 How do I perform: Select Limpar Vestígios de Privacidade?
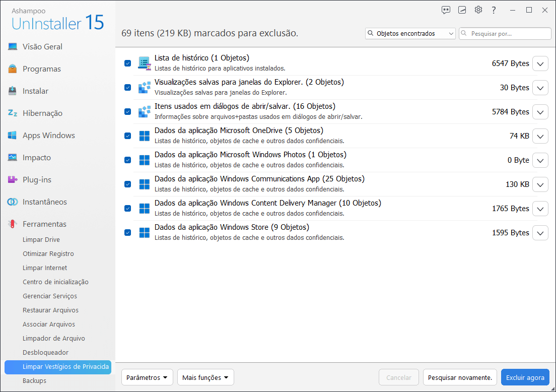[58, 367]
